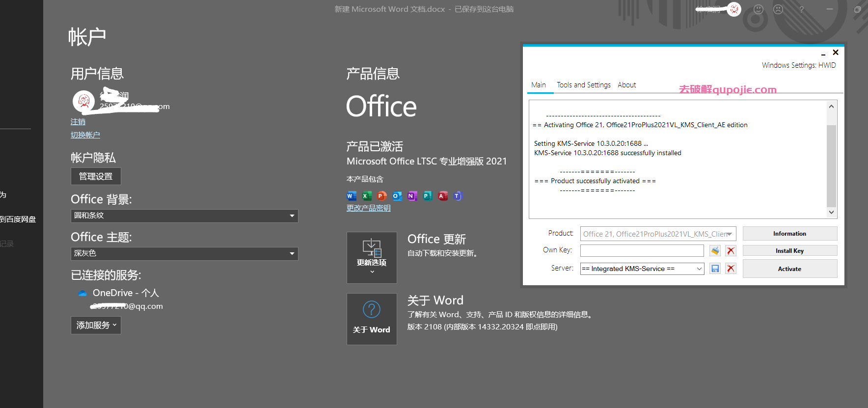Click the 'Microsoft Office LTSC 专业增强版 2021' text
The height and width of the screenshot is (408, 868).
pos(427,161)
